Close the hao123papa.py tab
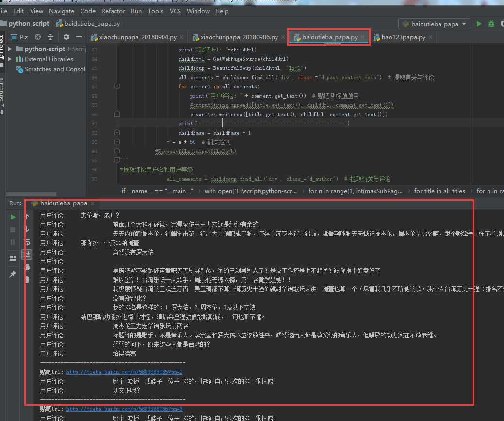This screenshot has height=421, width=504. click(x=430, y=37)
